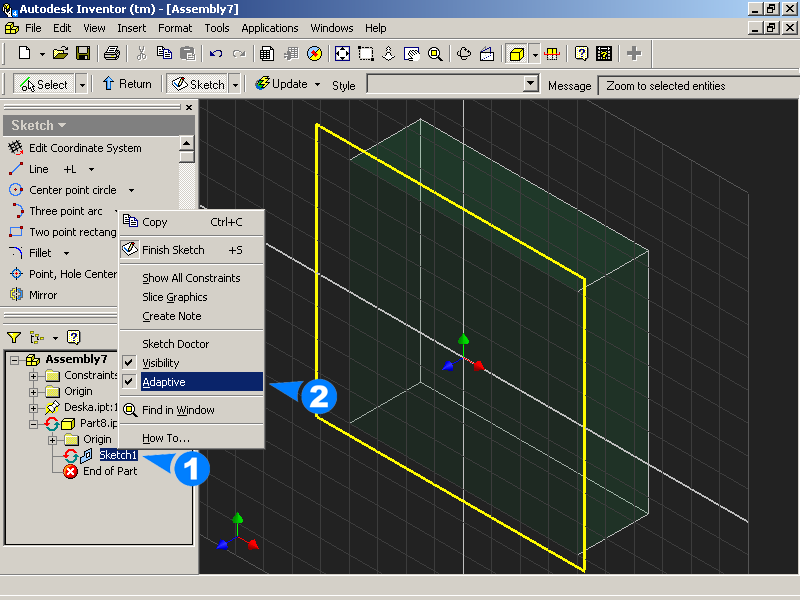Select the Point, Hole Center tool
The width and height of the screenshot is (800, 600).
click(63, 274)
